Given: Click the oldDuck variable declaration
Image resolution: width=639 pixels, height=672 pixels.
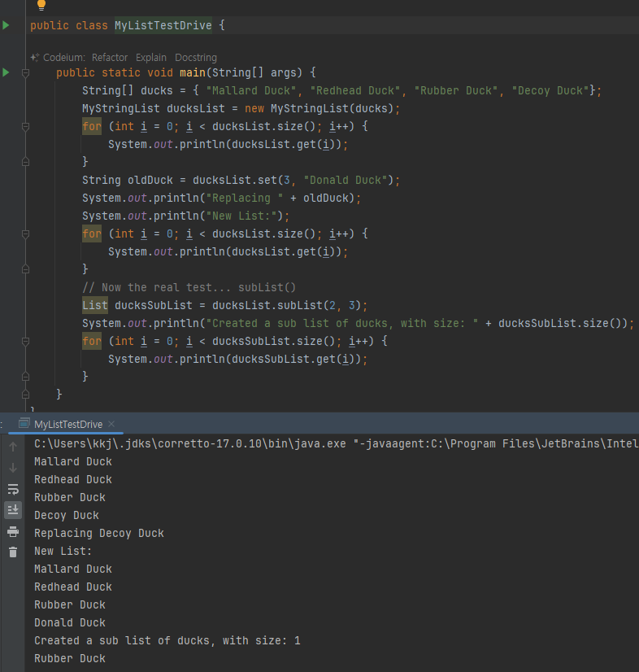Looking at the screenshot, I should pos(150,180).
